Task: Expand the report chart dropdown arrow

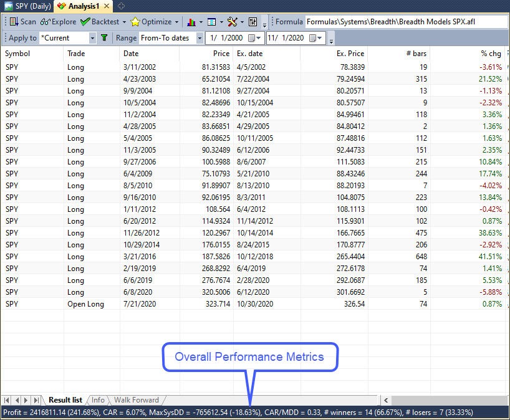Action: (x=201, y=22)
